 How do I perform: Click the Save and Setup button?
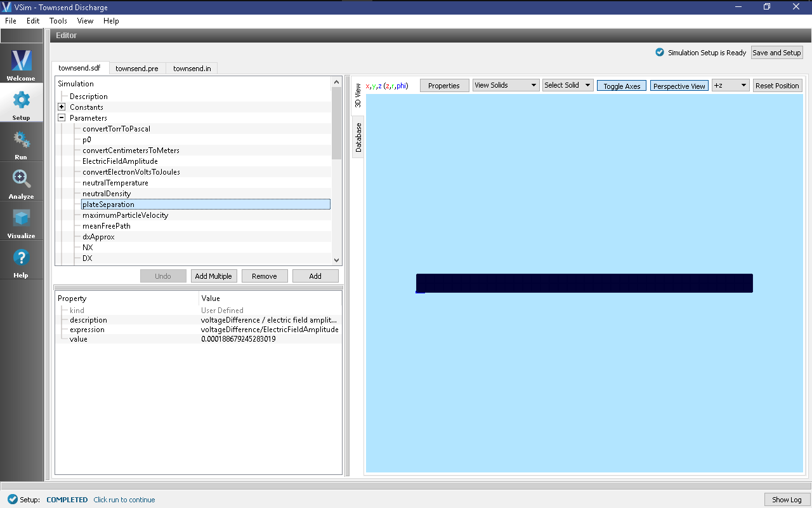pyautogui.click(x=776, y=53)
